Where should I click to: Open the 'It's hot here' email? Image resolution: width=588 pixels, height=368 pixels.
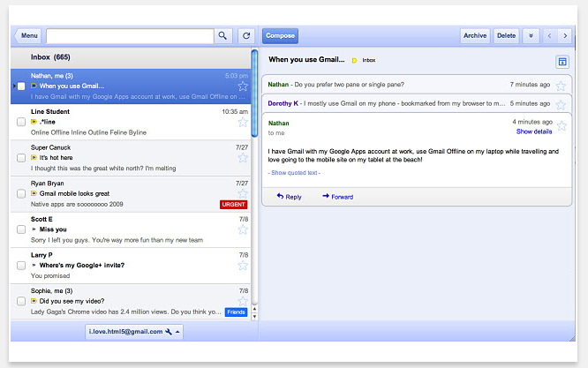(131, 158)
